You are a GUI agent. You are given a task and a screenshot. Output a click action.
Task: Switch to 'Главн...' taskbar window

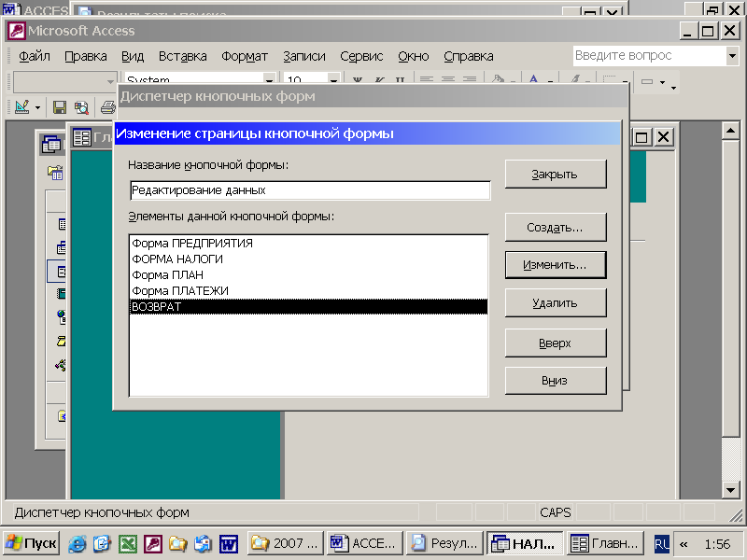605,543
